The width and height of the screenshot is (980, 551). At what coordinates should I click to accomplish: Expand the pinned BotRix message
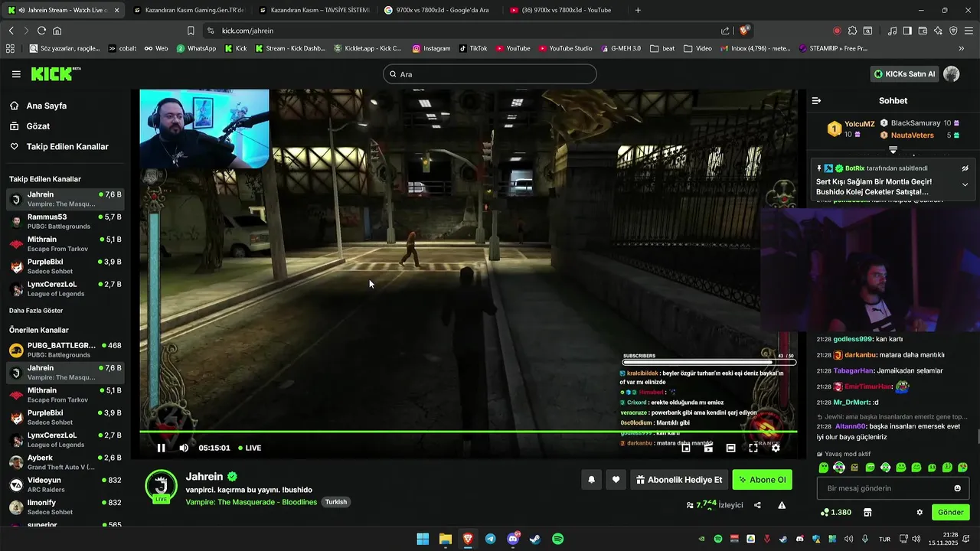click(965, 184)
